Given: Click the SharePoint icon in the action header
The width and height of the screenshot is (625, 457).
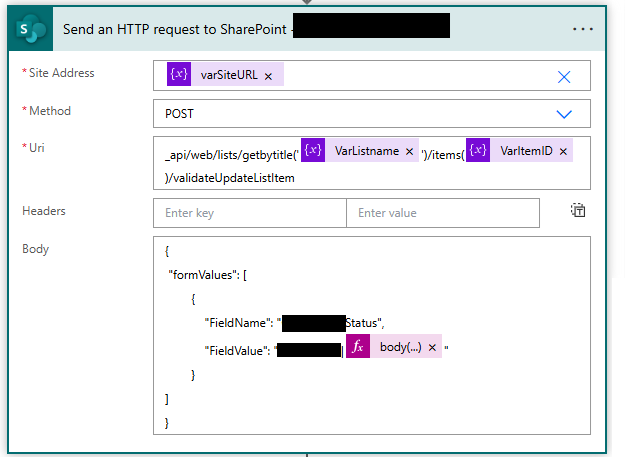Looking at the screenshot, I should coord(30,29).
